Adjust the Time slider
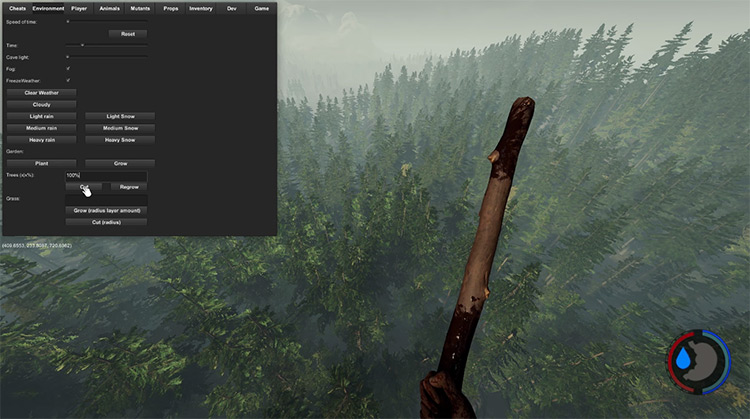Image resolution: width=750 pixels, height=419 pixels. [x=106, y=45]
